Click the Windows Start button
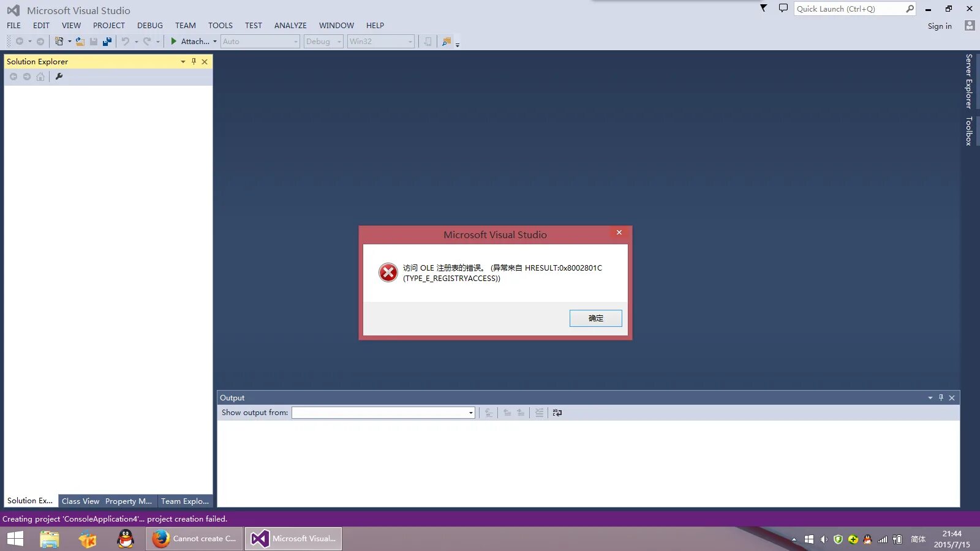This screenshot has width=980, height=551. pyautogui.click(x=15, y=539)
